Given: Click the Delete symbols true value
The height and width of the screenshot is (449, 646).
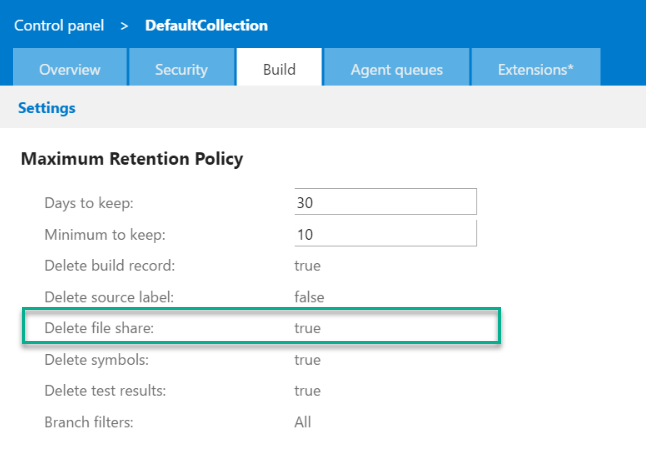Looking at the screenshot, I should pos(307,359).
